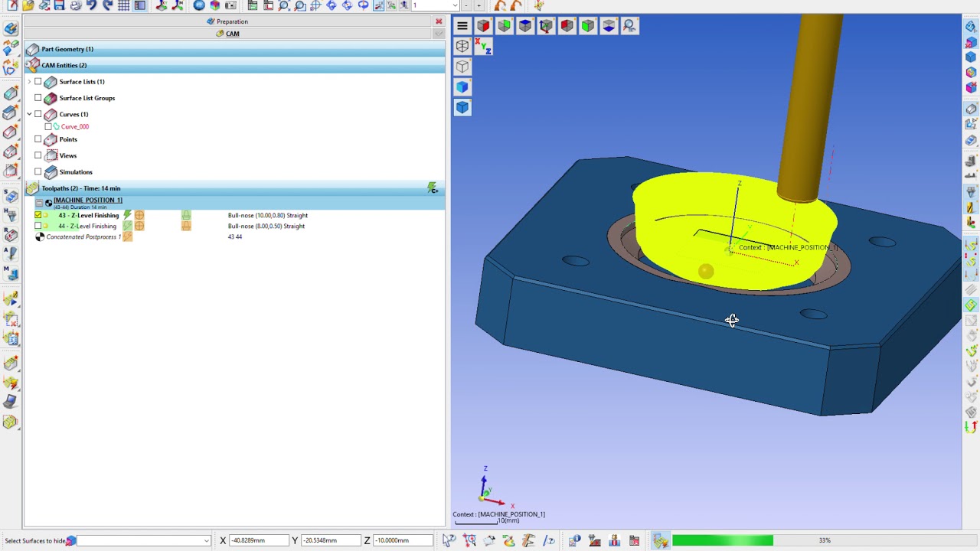Click the green toolpath icon in Toolpaths header

[x=433, y=188]
